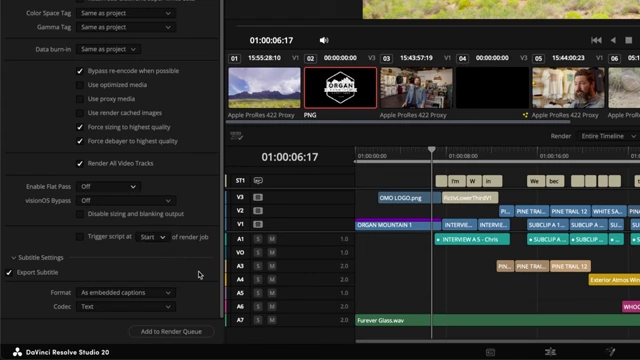Stop playback in the viewer

coord(629,40)
